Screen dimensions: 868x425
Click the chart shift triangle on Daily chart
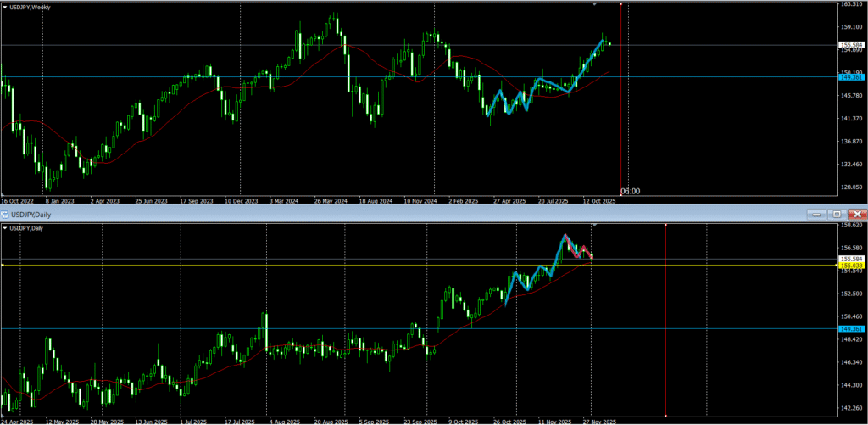(x=594, y=226)
